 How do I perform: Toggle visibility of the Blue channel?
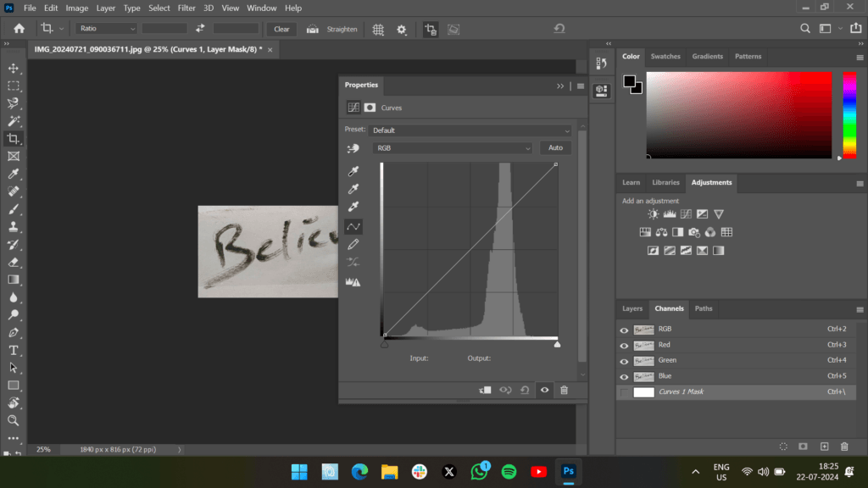point(624,376)
